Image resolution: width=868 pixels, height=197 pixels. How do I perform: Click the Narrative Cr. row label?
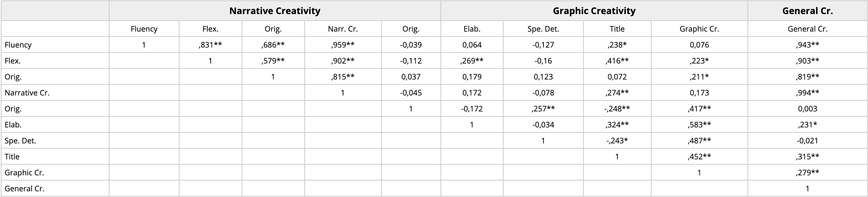coord(27,93)
